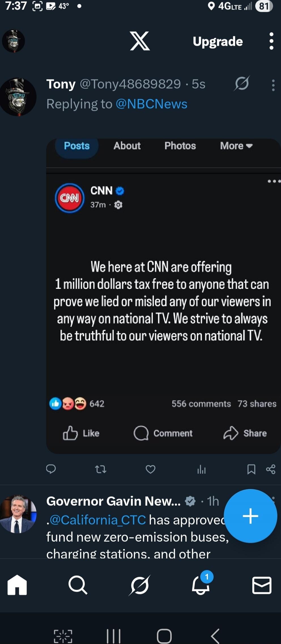This screenshot has width=281, height=644.
Task: Expand the More dropdown in the screenshot
Action: click(235, 146)
